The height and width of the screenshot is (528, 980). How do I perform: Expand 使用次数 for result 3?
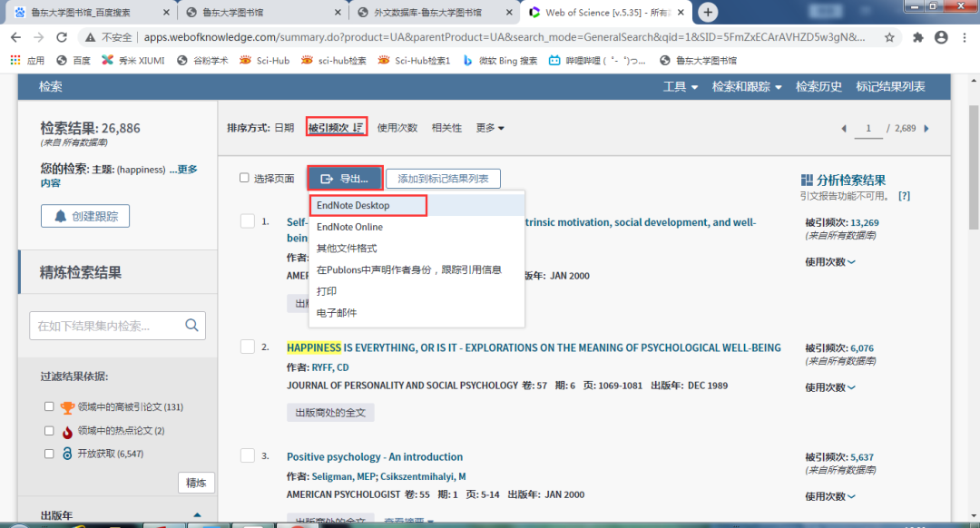830,496
